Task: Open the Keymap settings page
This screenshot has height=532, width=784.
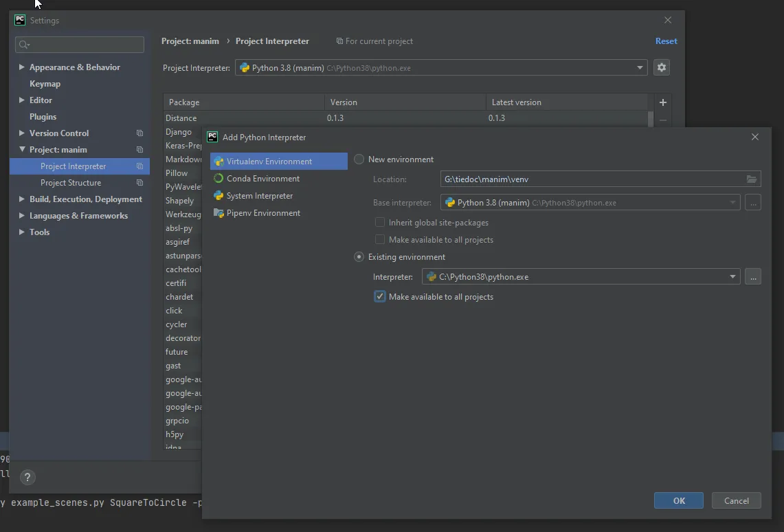Action: click(45, 83)
